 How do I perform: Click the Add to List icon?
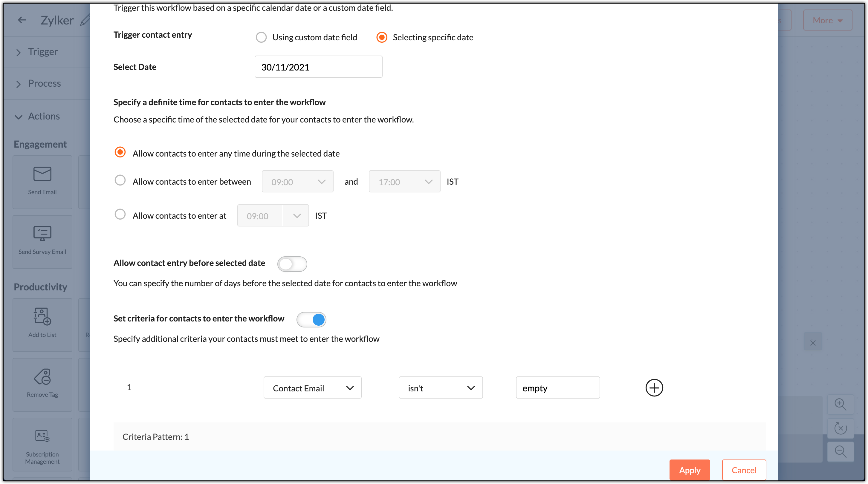[42, 316]
